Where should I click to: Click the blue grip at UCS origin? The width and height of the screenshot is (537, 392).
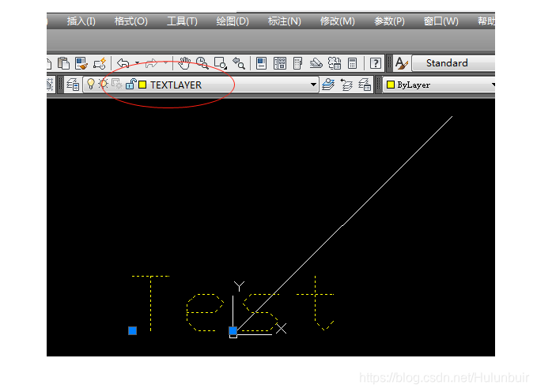pyautogui.click(x=233, y=330)
